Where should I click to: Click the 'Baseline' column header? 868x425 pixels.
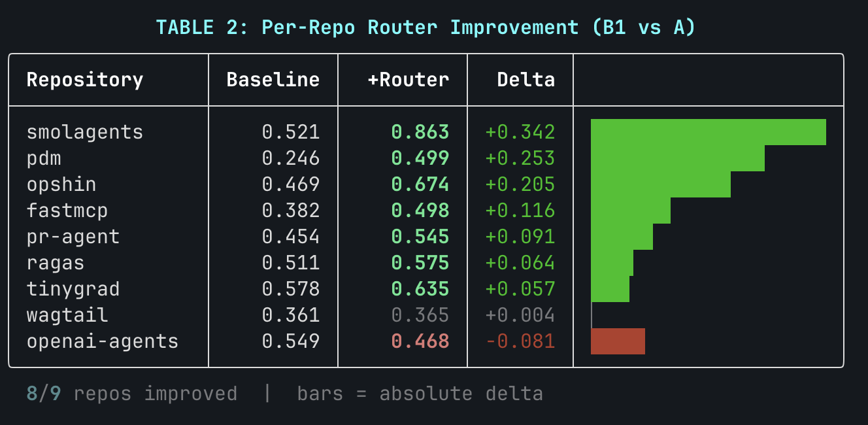273,80
